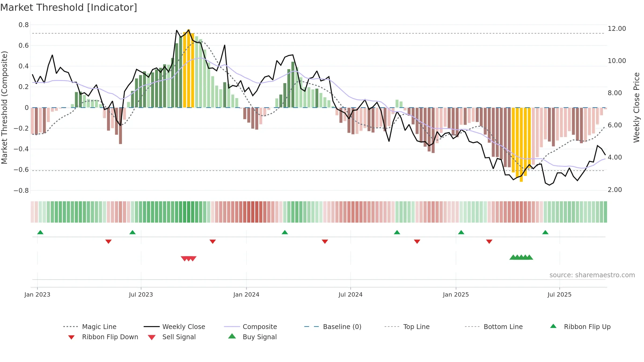Screen dimensions: 644x362
Task: Click the Market Threshold [Indicator] chart title
Action: coord(69,8)
